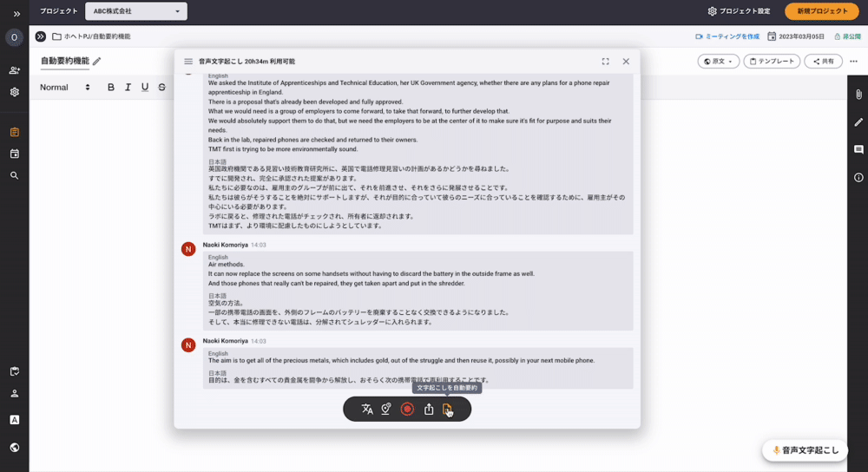Expand the Normal paragraph style dropdown
Screen dimensions: 868x472
[65, 88]
